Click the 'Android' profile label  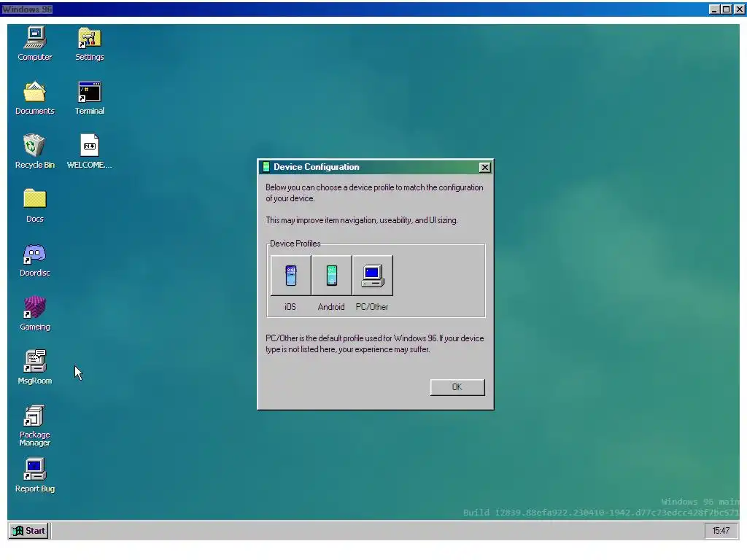pos(331,307)
